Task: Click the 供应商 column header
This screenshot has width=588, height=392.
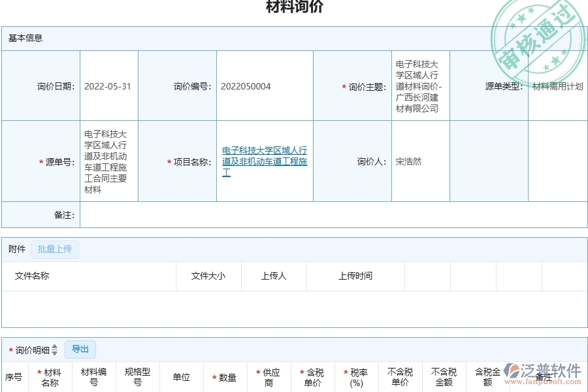Action: tap(269, 377)
